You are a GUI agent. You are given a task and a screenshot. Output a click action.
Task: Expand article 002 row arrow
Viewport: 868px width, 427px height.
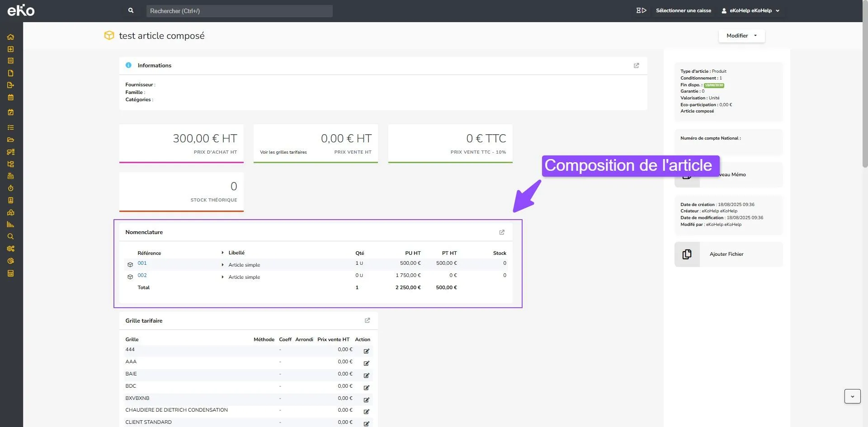pos(222,277)
